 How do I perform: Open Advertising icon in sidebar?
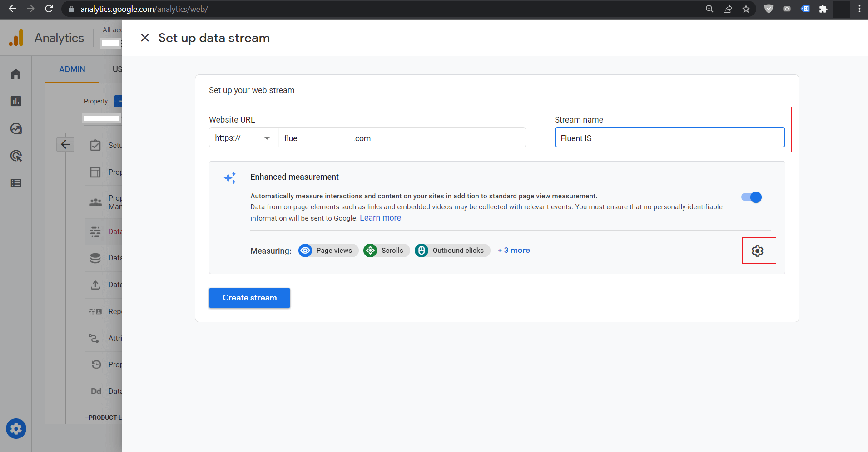(x=16, y=156)
